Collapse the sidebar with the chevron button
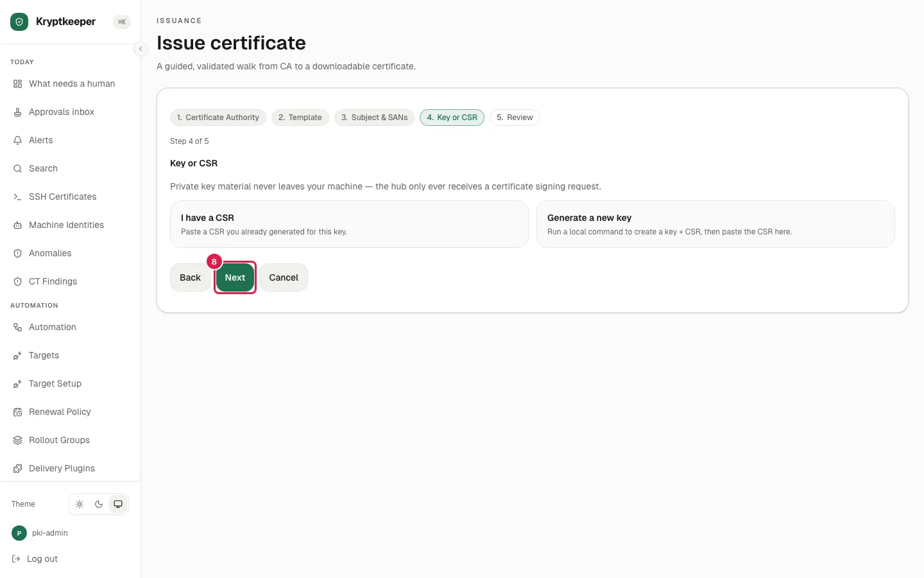 coord(141,49)
